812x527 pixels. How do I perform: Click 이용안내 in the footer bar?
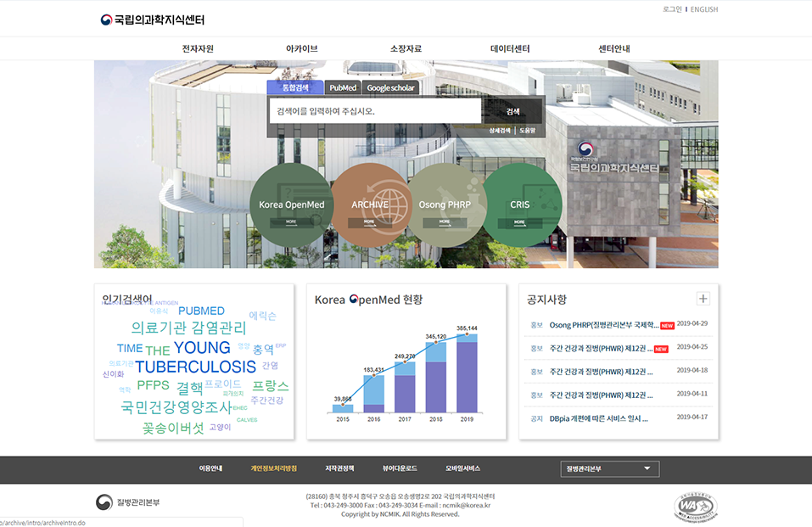pos(210,468)
